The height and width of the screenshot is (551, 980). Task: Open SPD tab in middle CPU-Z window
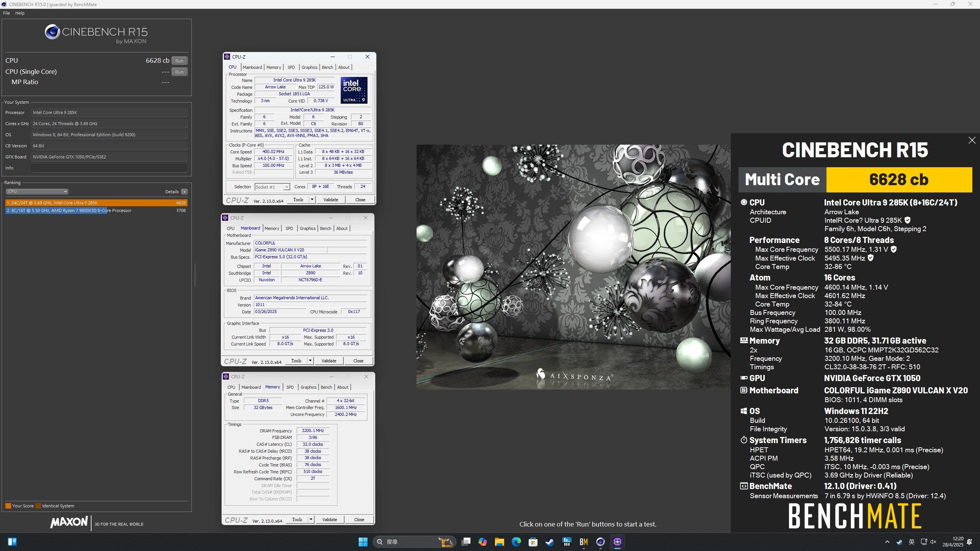pos(289,228)
